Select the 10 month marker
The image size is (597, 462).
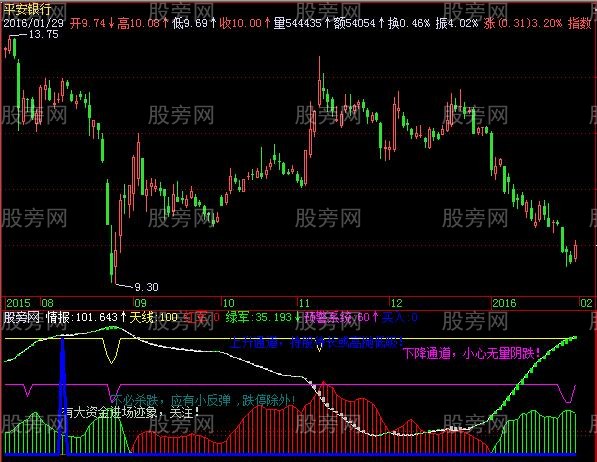[x=228, y=303]
